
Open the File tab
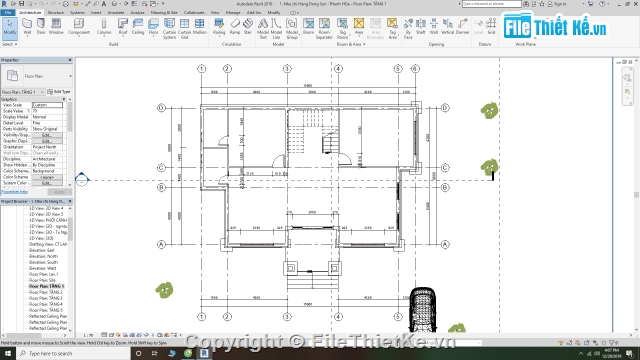(8, 13)
